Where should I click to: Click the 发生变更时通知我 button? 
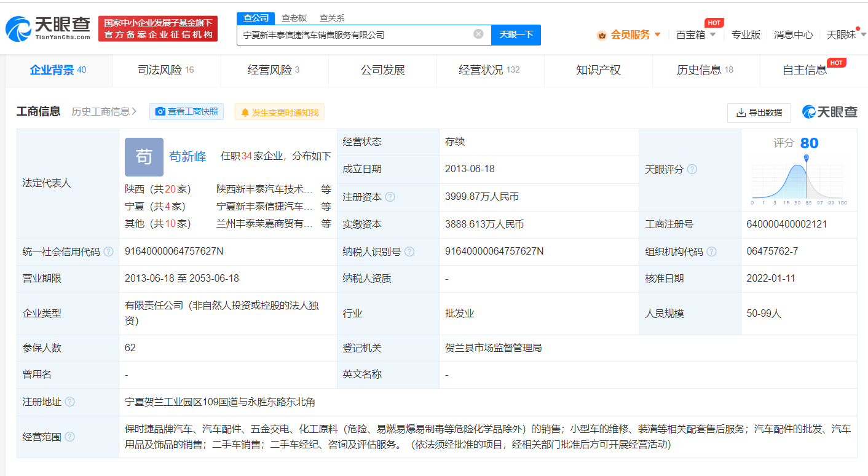(280, 113)
